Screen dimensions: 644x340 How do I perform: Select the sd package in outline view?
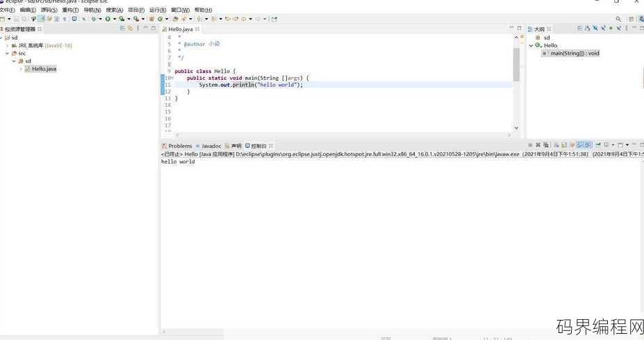coord(542,37)
